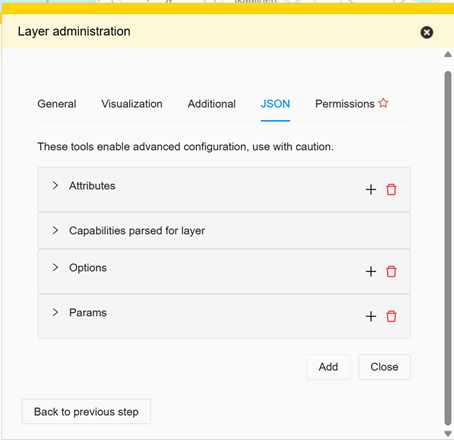Click scrollbar up arrow

tap(448, 54)
